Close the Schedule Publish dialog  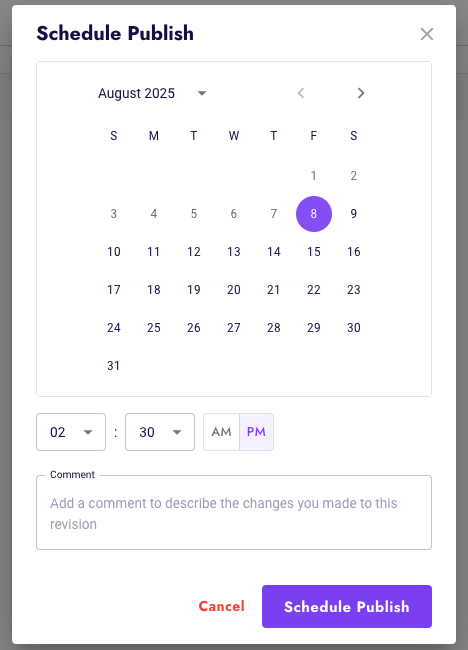click(427, 34)
